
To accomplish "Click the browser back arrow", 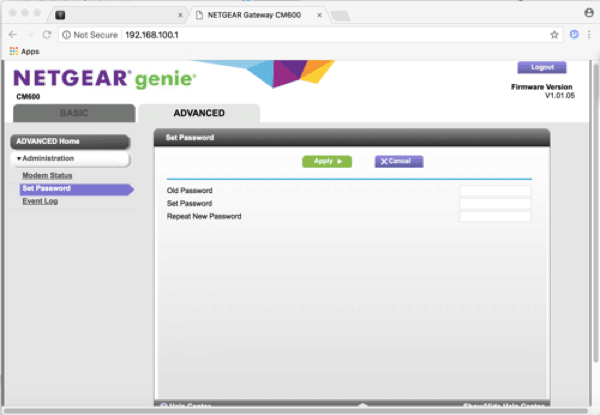I will [13, 35].
